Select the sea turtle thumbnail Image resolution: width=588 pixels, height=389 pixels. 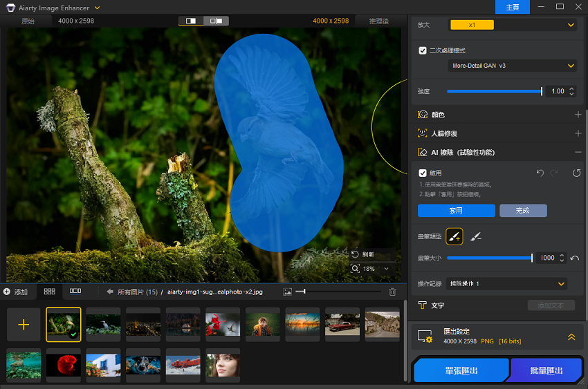[24, 366]
